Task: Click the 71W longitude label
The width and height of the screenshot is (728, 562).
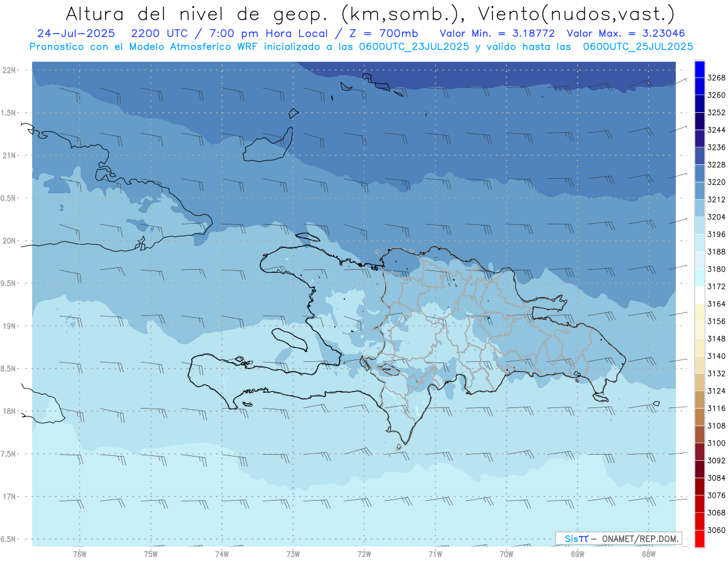Action: (435, 554)
